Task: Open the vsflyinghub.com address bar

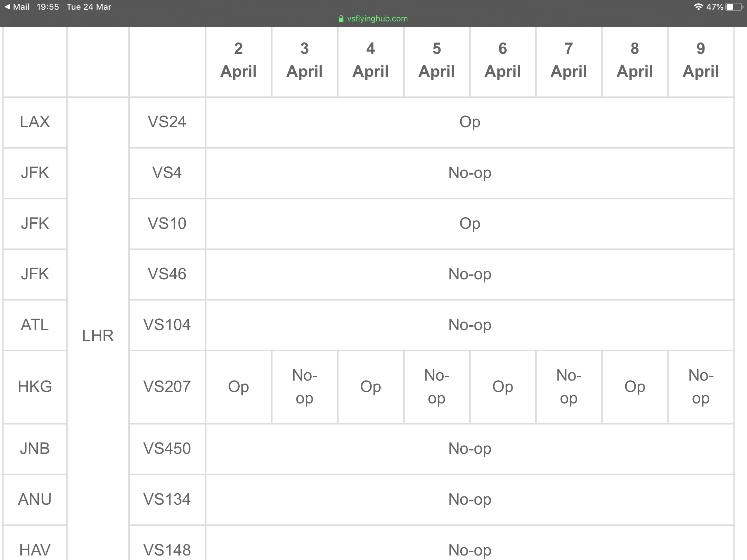Action: coord(373,19)
